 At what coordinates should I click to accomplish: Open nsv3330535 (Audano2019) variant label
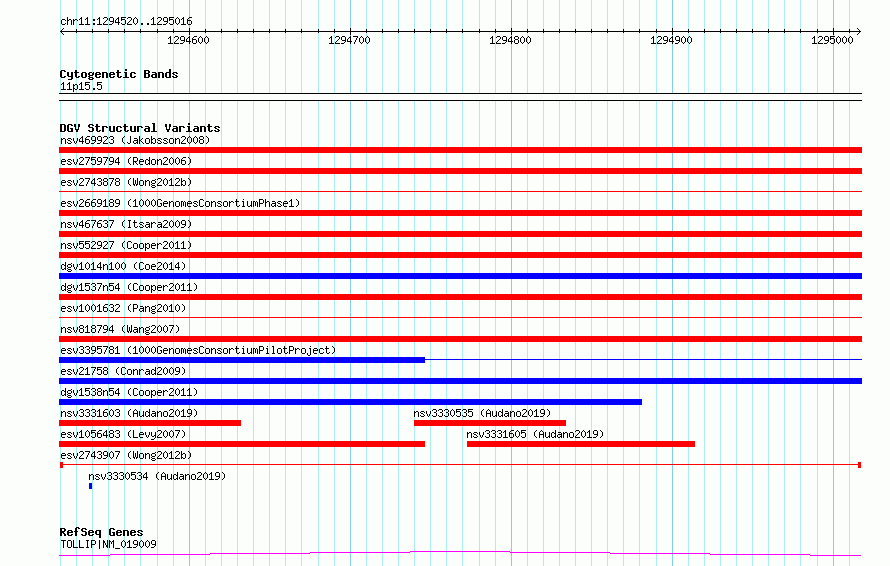click(482, 413)
